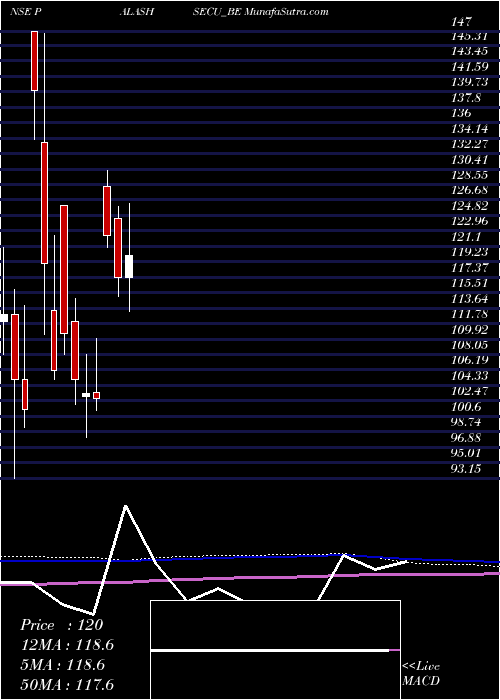Click the '50MA : 117.6' readout

[x=67, y=685]
